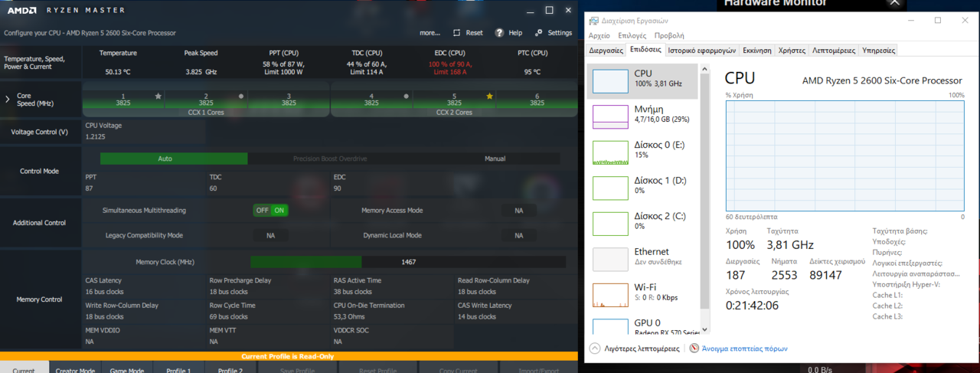Switch to the Διεργασίες tab
The width and height of the screenshot is (980, 373).
606,50
